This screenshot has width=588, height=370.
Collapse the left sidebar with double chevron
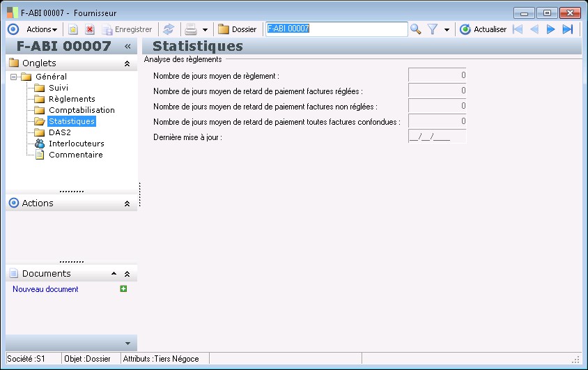(127, 46)
